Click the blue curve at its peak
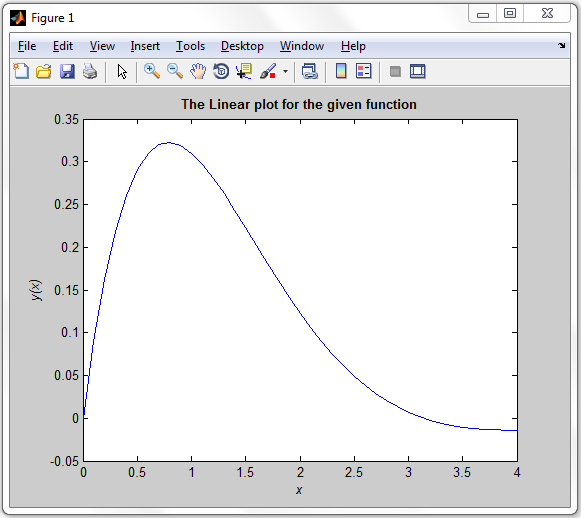The height and width of the screenshot is (518, 581). click(x=169, y=142)
